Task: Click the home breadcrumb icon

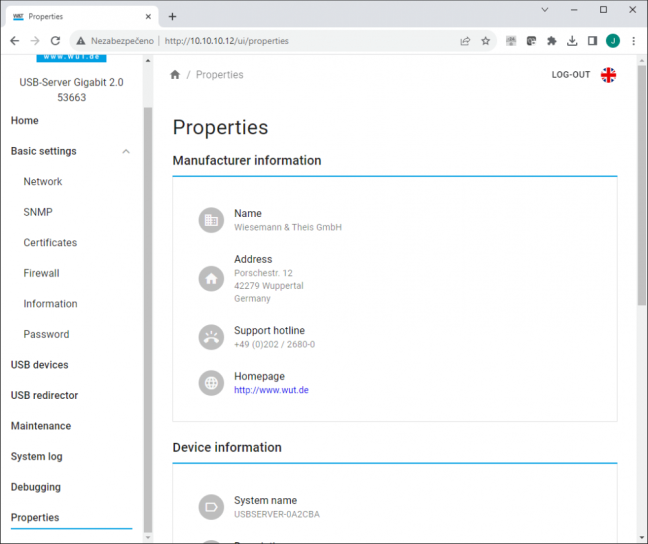Action: [x=175, y=74]
